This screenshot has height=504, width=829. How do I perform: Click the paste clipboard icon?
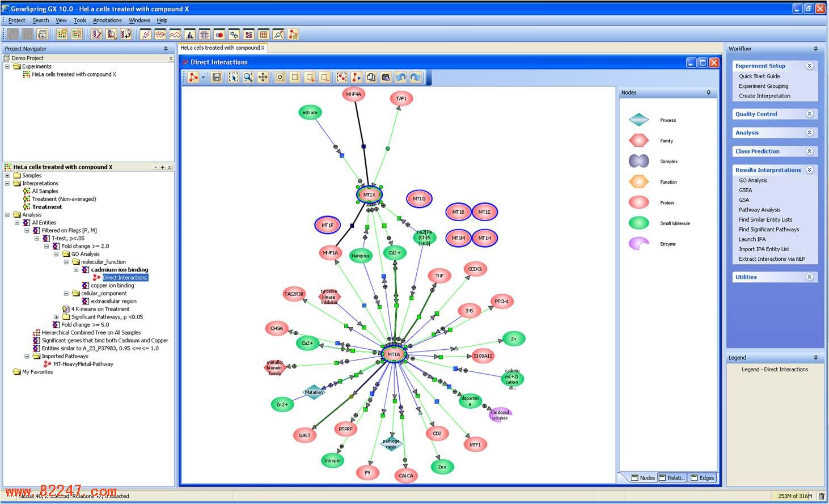click(386, 77)
